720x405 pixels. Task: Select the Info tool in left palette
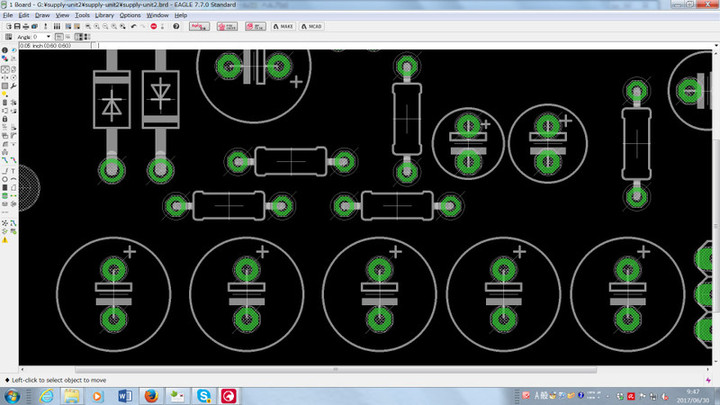(x=5, y=49)
